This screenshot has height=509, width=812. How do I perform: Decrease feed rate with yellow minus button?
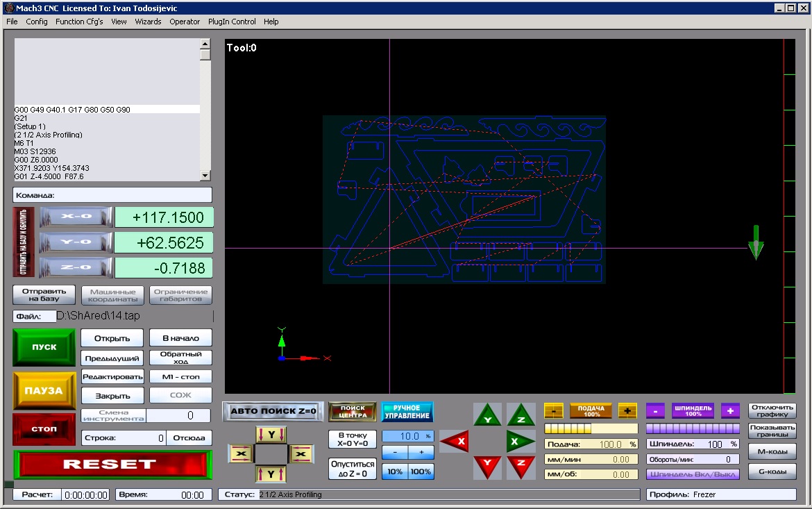554,411
